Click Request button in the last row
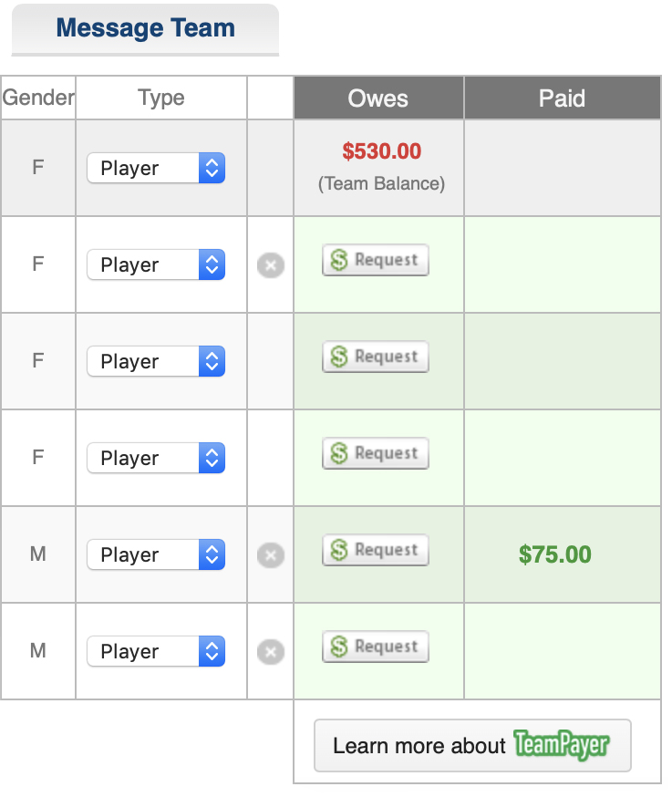This screenshot has width=672, height=797. pos(375,647)
